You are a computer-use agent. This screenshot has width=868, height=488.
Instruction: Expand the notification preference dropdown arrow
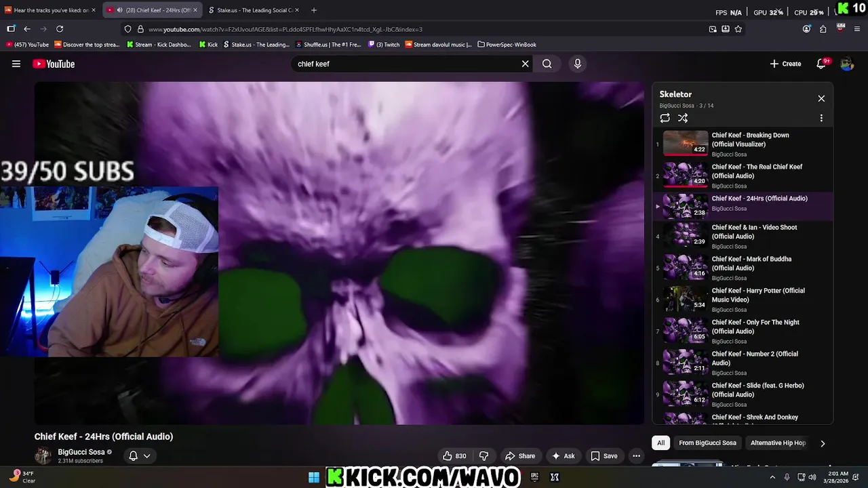[x=146, y=456]
